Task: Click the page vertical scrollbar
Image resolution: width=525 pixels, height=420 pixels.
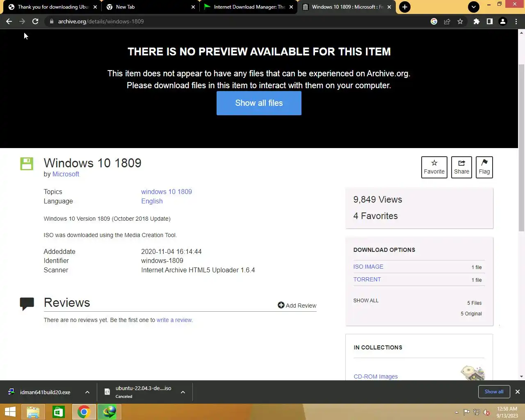Action: click(521, 148)
